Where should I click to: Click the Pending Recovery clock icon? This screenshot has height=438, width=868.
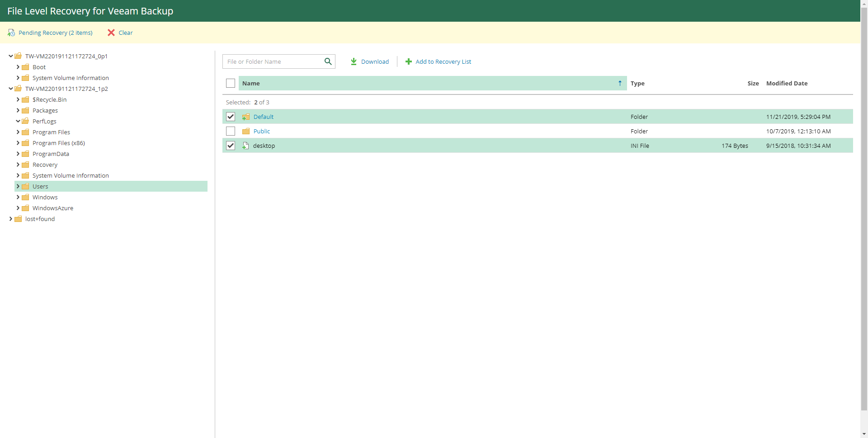tap(11, 33)
